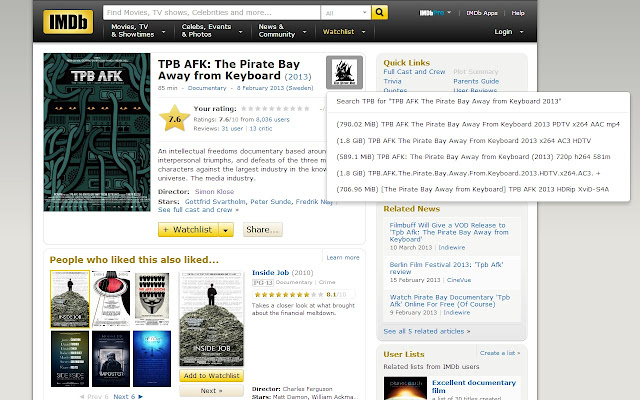
Task: Open the IMDbPro dropdown
Action: (x=435, y=13)
